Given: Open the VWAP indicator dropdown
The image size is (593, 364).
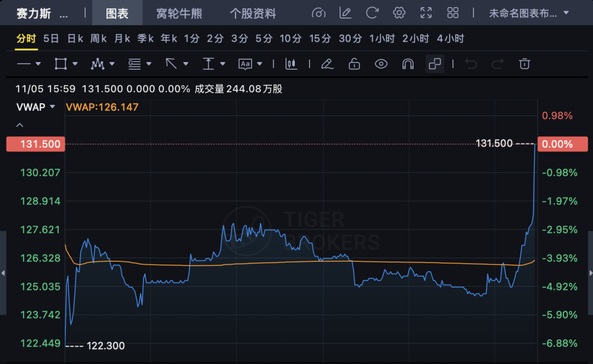Looking at the screenshot, I should 36,107.
